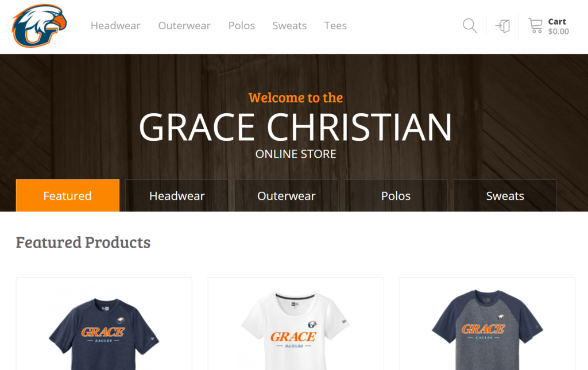Open Sweats in top navigation
Image resolution: width=588 pixels, height=370 pixels.
[289, 25]
